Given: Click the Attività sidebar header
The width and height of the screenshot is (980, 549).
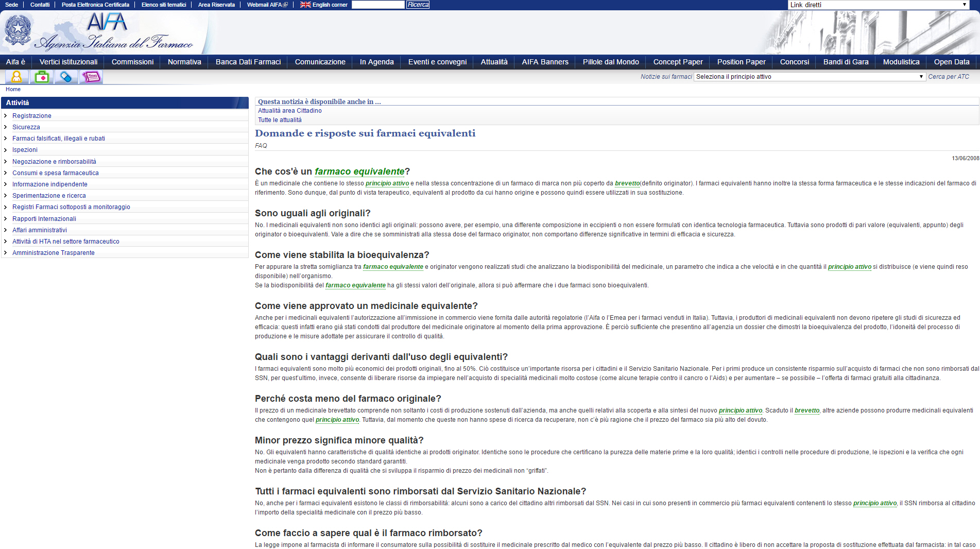Looking at the screenshot, I should 125,103.
